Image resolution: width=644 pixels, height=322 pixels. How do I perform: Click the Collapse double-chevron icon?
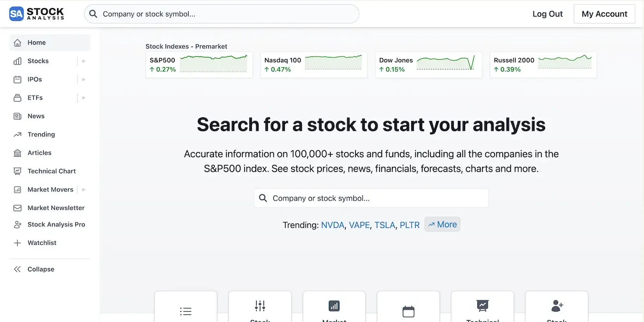point(17,270)
